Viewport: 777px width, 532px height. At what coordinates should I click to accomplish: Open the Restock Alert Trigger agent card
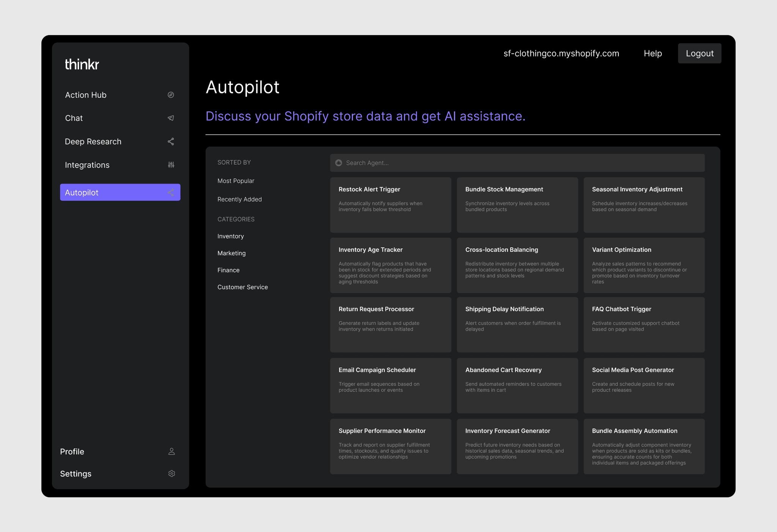tap(391, 205)
